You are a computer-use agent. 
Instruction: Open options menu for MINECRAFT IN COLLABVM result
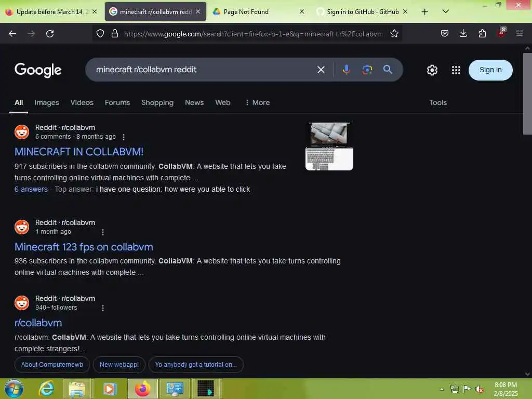124,137
